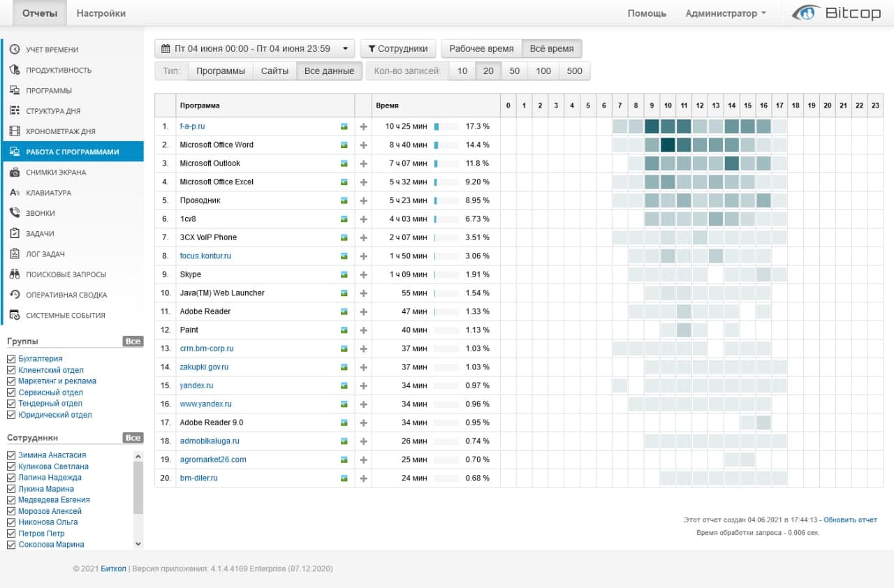
Task: Set records count to 50
Action: pos(514,71)
